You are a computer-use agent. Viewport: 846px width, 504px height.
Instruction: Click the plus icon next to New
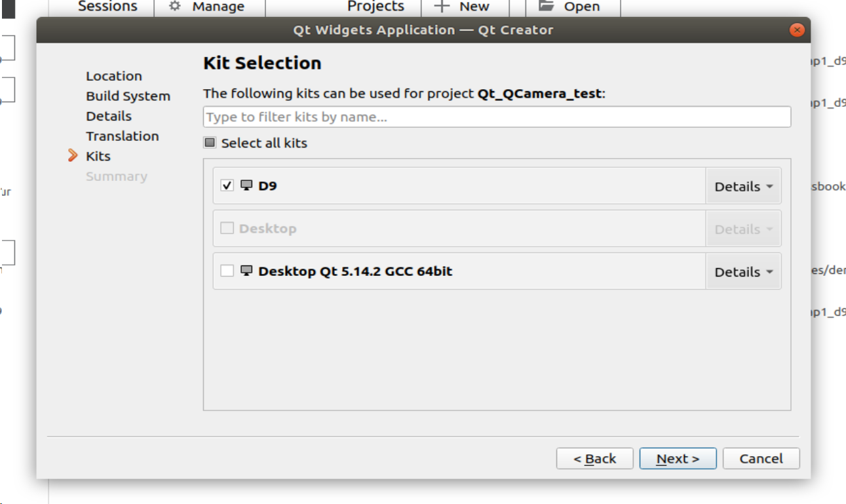point(442,7)
